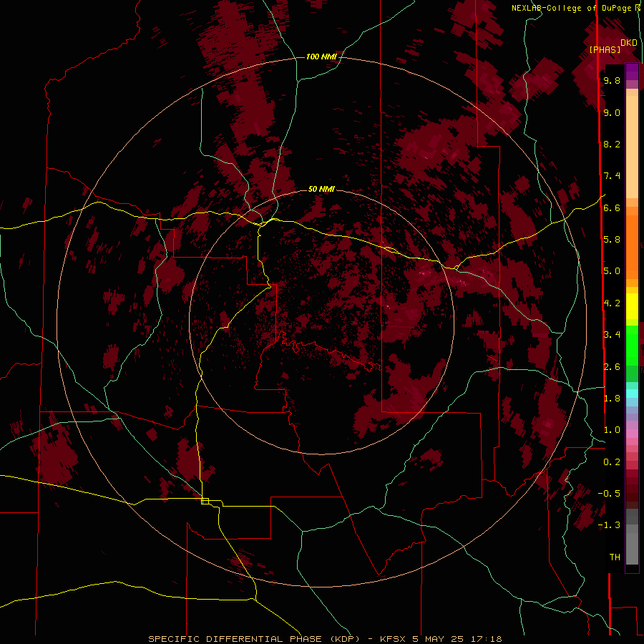Click the 9.8 value on color scale

pos(612,81)
